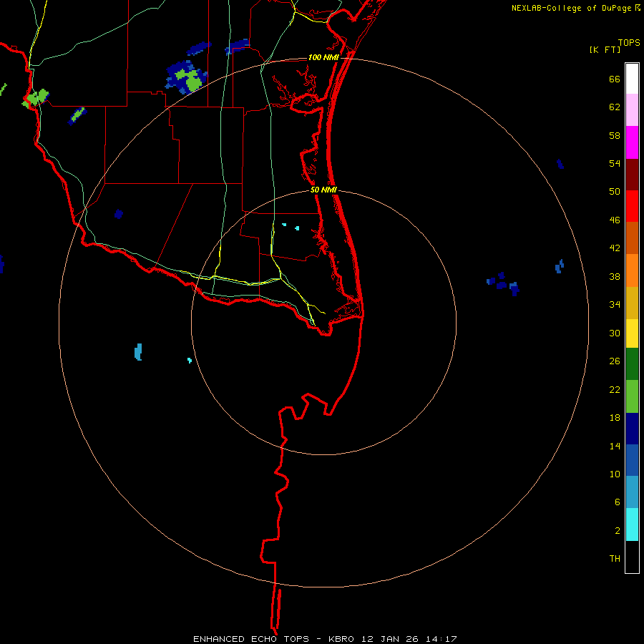Click the "26" scale label
The height and width of the screenshot is (644, 644).
tap(615, 361)
